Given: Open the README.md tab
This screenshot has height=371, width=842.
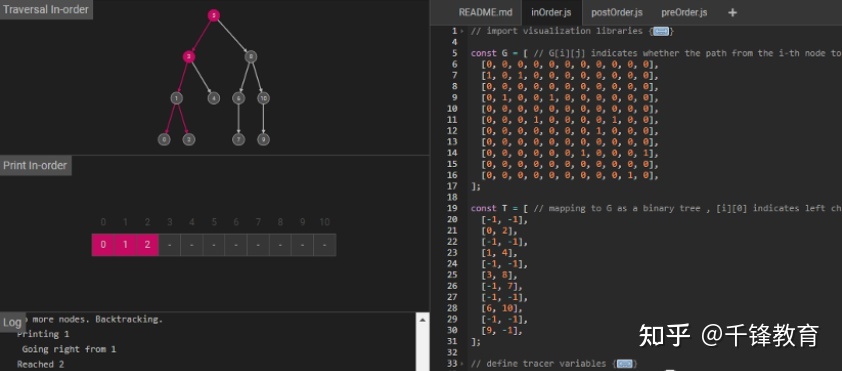Looking at the screenshot, I should tap(485, 12).
